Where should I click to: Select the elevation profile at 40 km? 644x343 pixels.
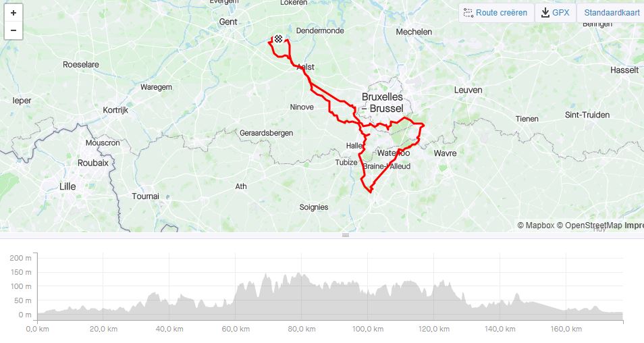[x=169, y=302]
